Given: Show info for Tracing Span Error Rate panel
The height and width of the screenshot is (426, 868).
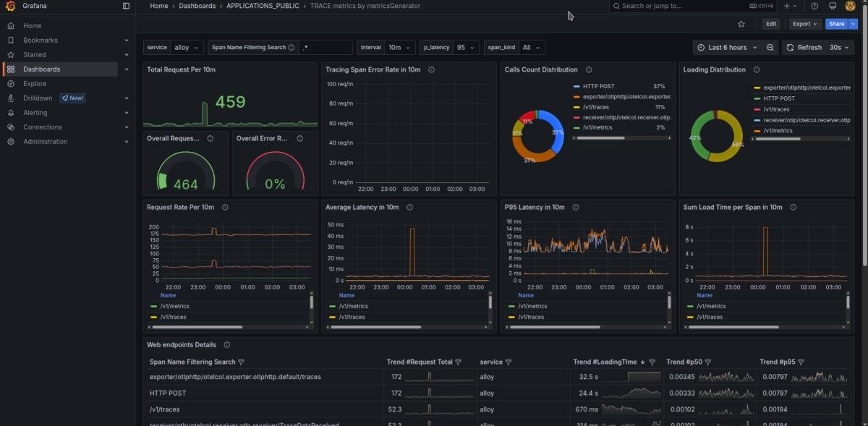Looking at the screenshot, I should [x=431, y=70].
